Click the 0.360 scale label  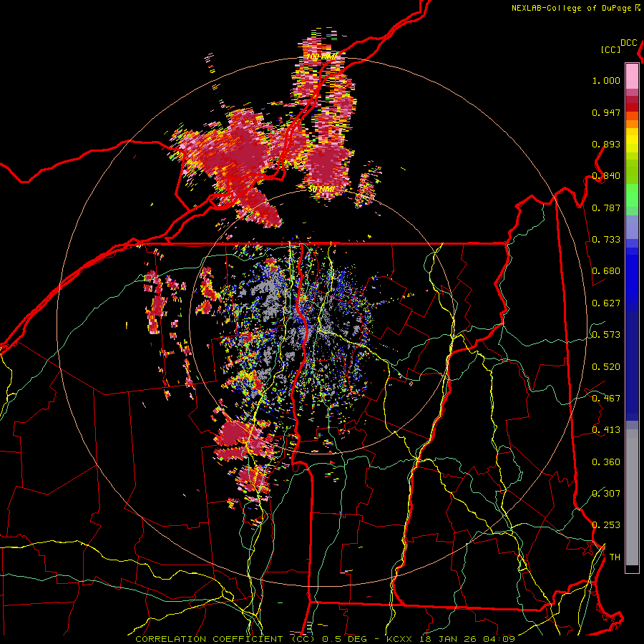(606, 462)
